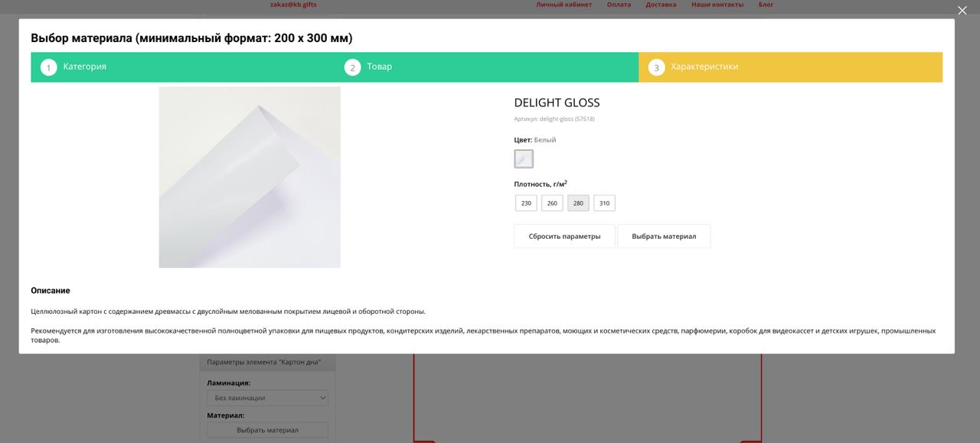Go to step 2 Товар

487,67
